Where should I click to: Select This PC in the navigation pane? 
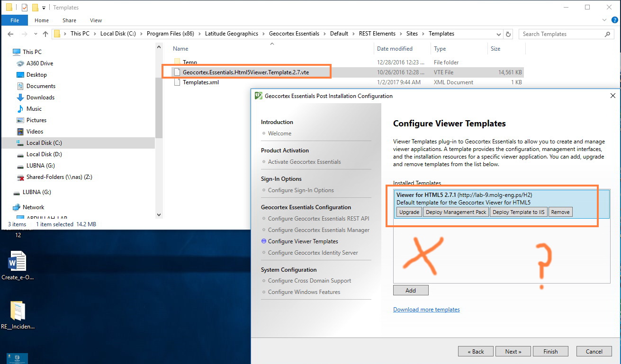click(x=32, y=52)
